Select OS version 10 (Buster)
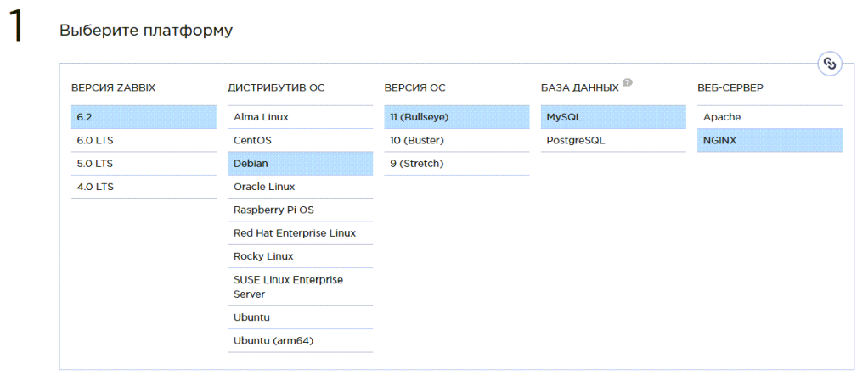The width and height of the screenshot is (868, 375). (x=457, y=141)
